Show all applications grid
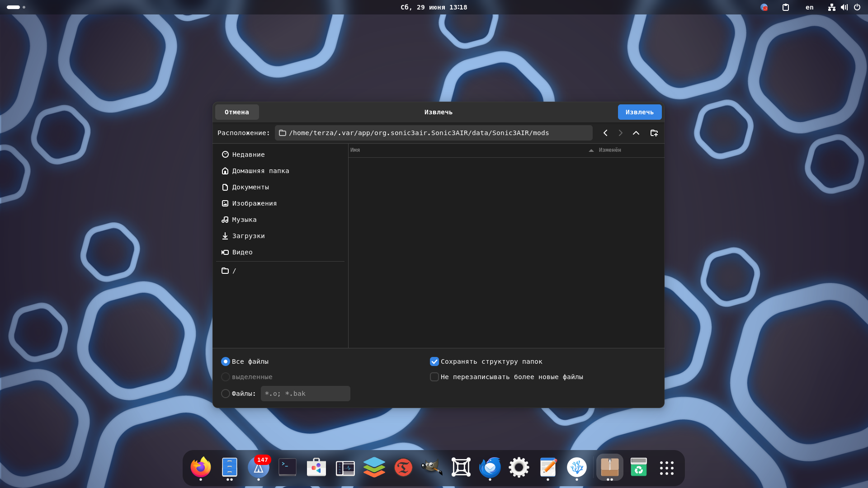The image size is (868, 488). 667,468
